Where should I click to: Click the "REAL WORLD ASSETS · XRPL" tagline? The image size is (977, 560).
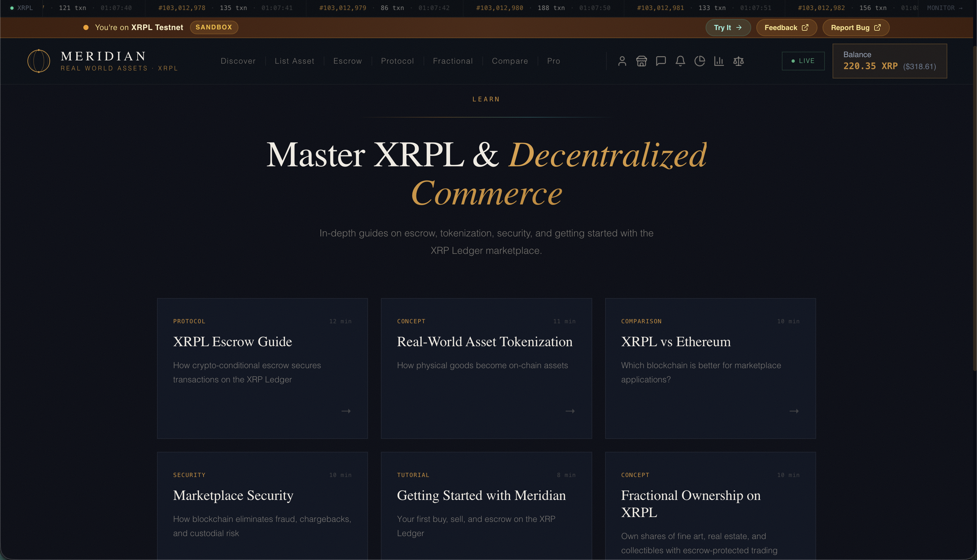click(x=119, y=68)
